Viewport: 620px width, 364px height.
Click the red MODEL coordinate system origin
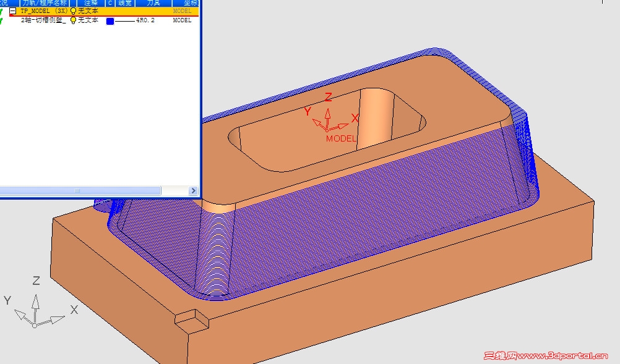(327, 130)
